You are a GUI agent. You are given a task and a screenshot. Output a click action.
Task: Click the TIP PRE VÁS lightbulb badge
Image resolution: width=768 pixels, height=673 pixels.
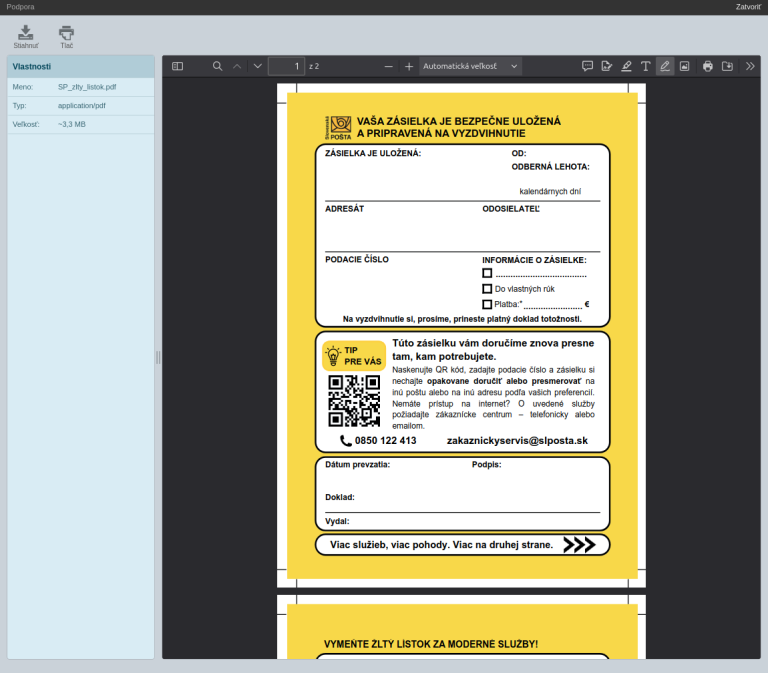pos(354,356)
